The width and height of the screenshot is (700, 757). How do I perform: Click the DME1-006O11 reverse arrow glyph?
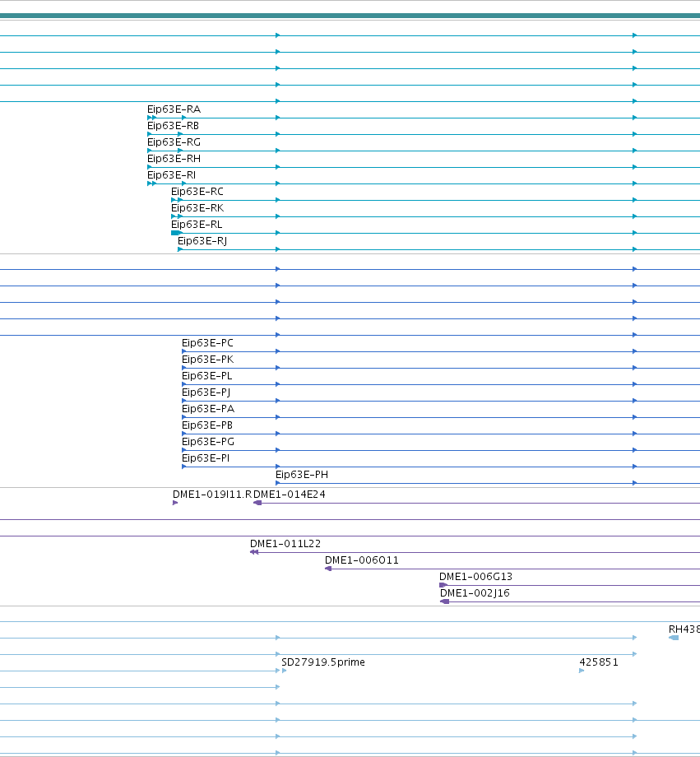tap(328, 569)
